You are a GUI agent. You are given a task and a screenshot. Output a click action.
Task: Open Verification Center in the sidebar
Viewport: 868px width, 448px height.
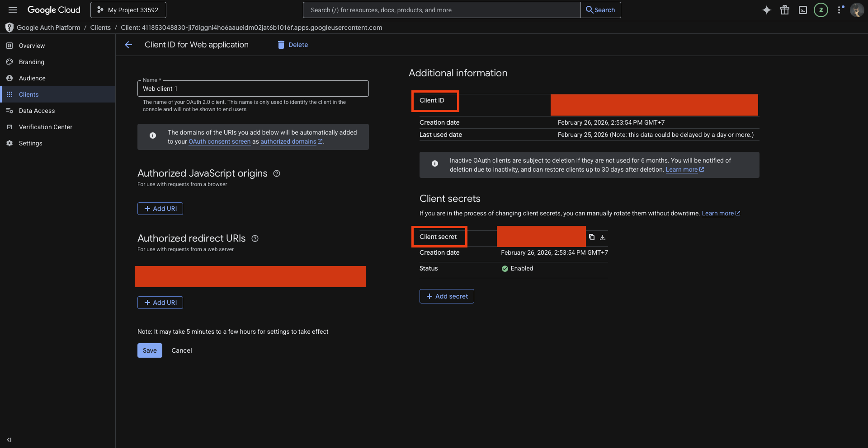pos(45,127)
